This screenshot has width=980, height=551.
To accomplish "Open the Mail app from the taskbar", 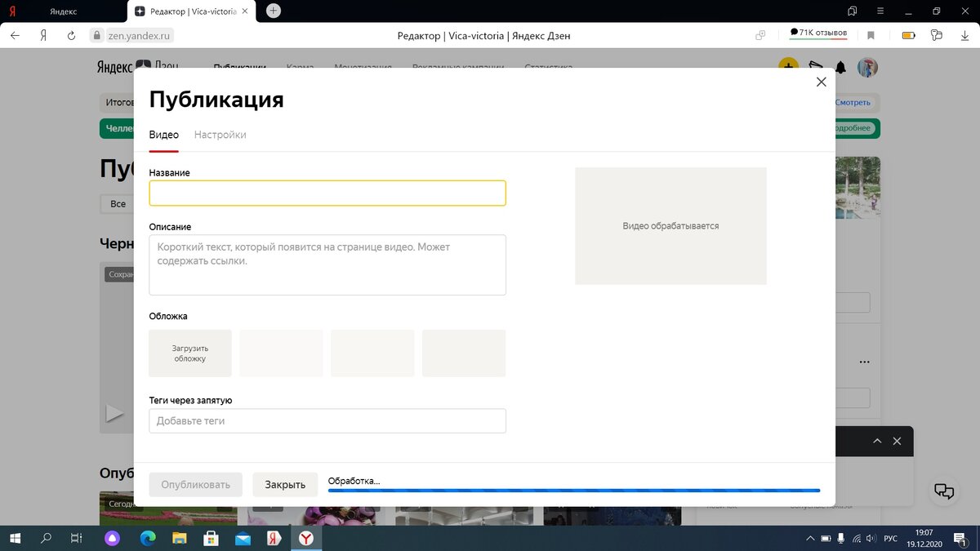I will [243, 538].
